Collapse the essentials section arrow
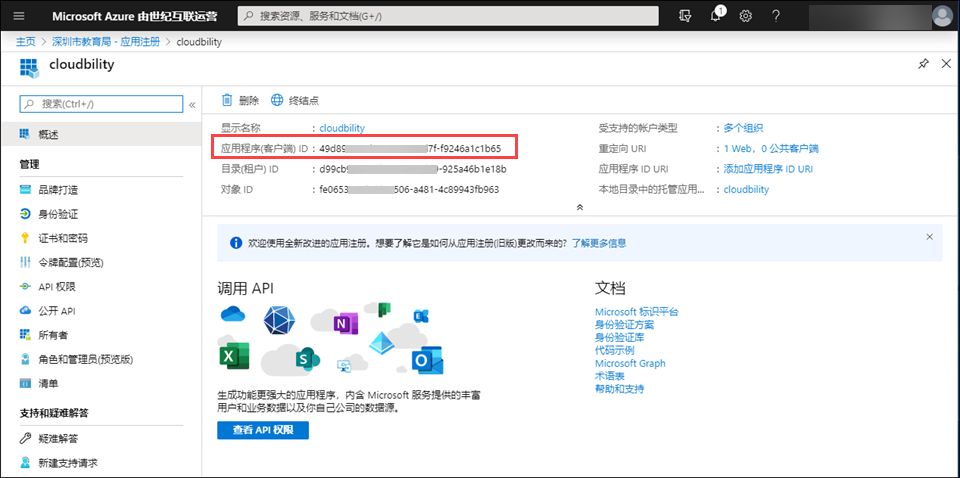The width and height of the screenshot is (960, 478). [x=579, y=207]
